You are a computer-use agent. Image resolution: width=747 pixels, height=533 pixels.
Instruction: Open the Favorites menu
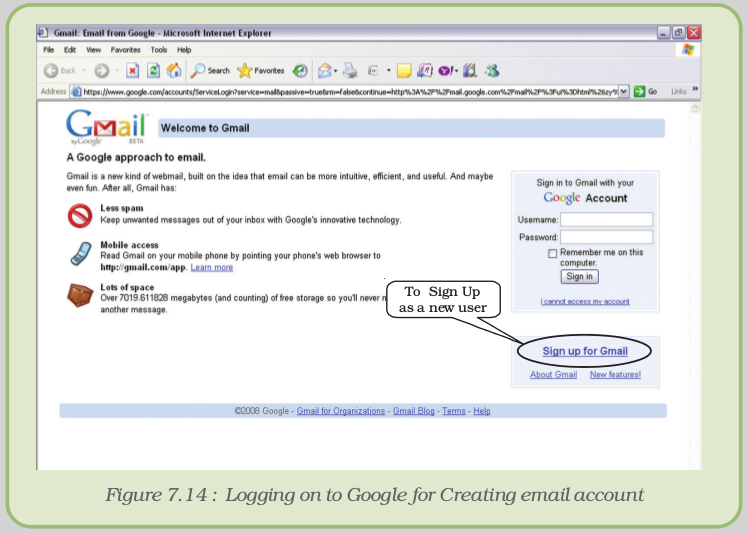[125, 50]
